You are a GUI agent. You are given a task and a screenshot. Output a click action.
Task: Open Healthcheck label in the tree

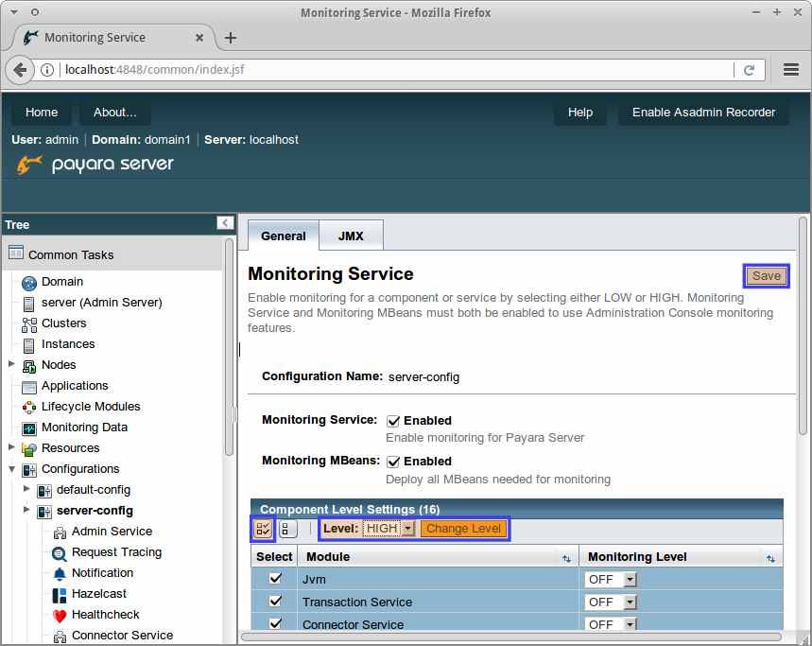(106, 615)
